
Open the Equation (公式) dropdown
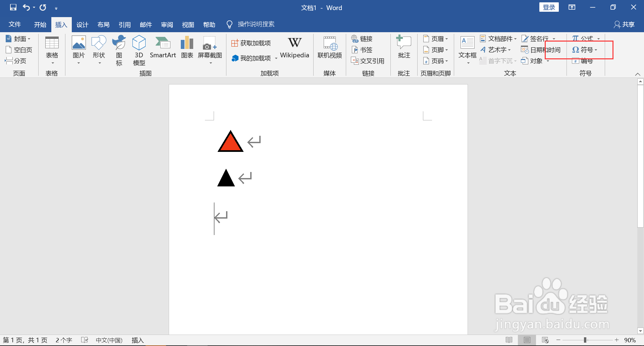pos(586,38)
